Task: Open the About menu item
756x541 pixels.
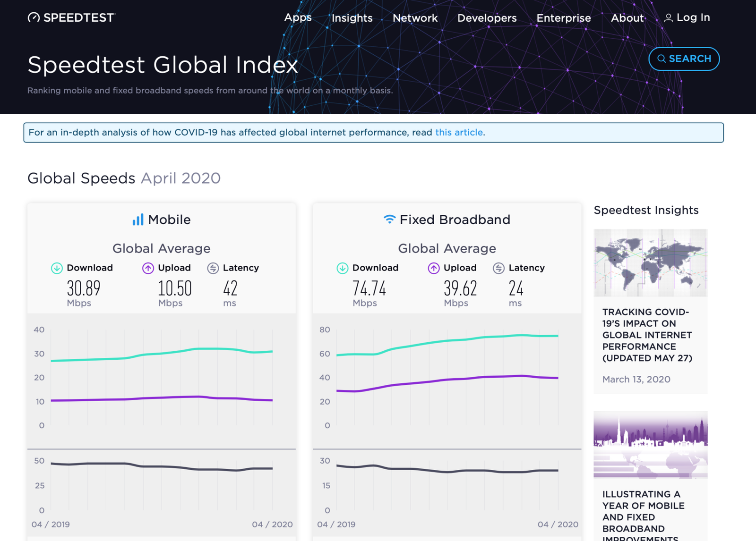Action: click(627, 18)
